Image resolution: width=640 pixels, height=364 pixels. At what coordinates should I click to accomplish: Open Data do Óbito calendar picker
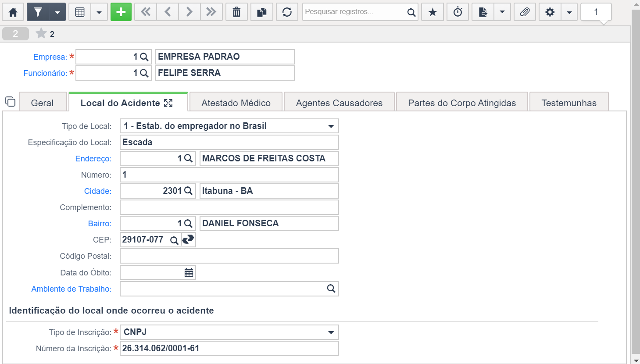(x=189, y=273)
